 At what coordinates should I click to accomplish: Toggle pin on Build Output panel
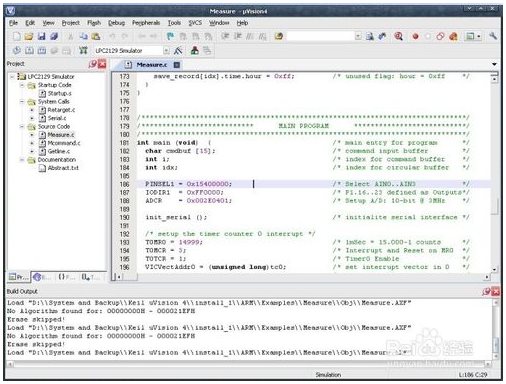point(486,292)
